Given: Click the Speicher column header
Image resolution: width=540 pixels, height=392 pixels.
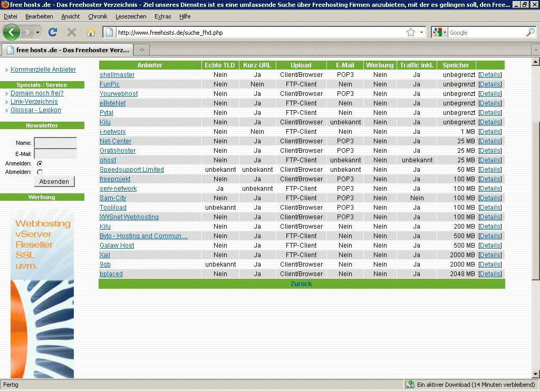Looking at the screenshot, I should pos(456,65).
